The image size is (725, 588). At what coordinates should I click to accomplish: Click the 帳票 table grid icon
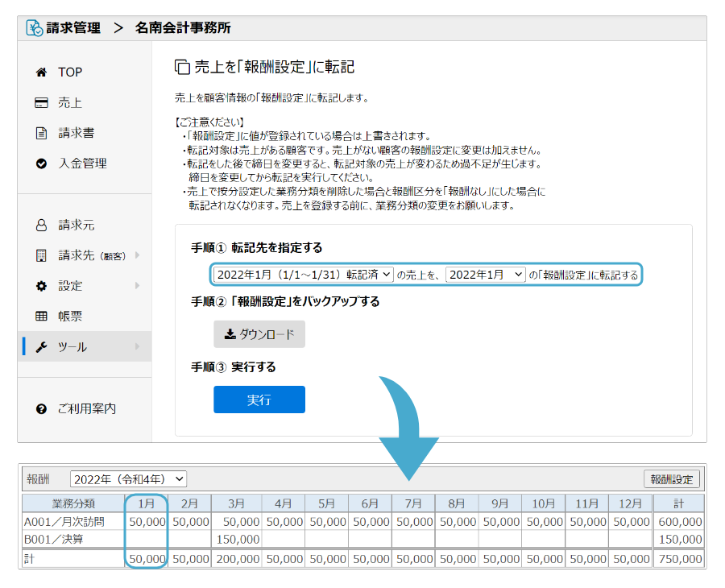(42, 317)
